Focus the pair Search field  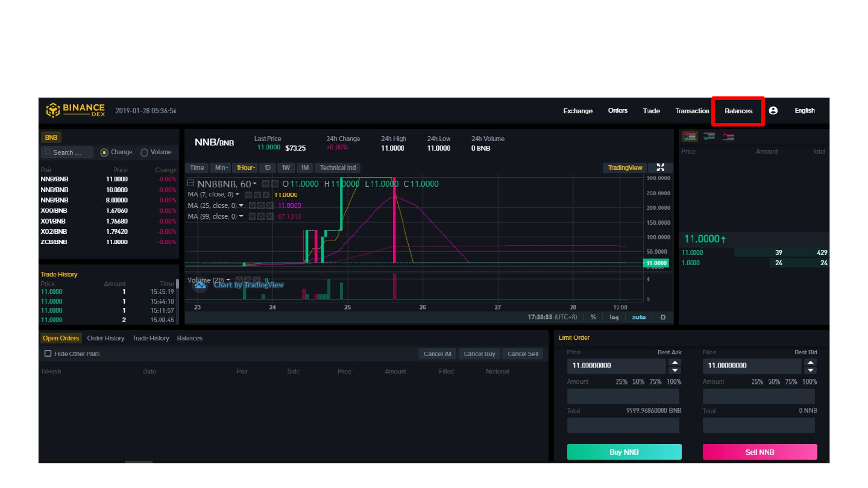[x=67, y=152]
